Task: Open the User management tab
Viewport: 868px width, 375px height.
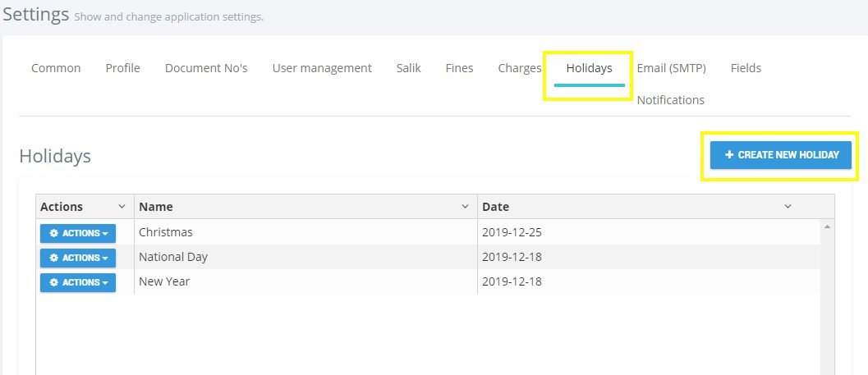Action: coord(322,68)
